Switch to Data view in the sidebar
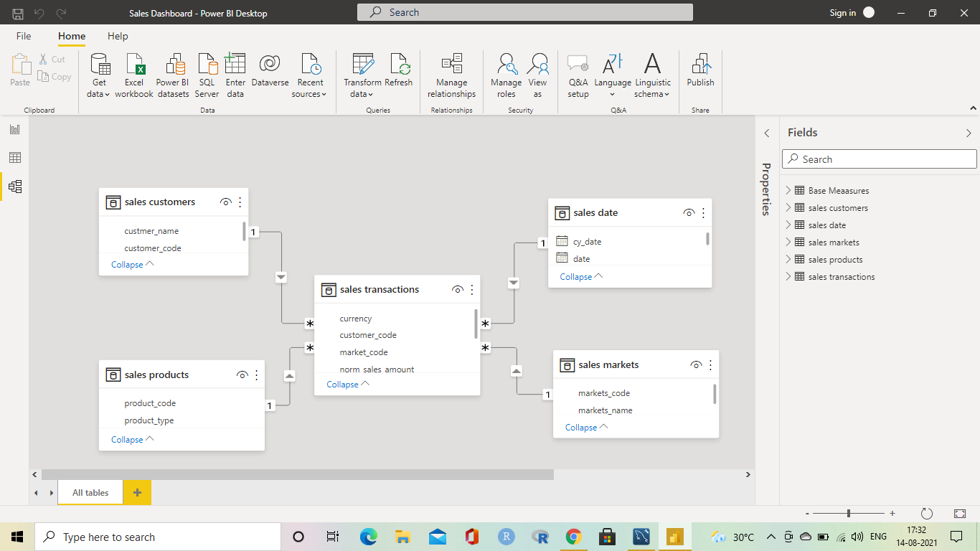The image size is (980, 551). tap(14, 158)
